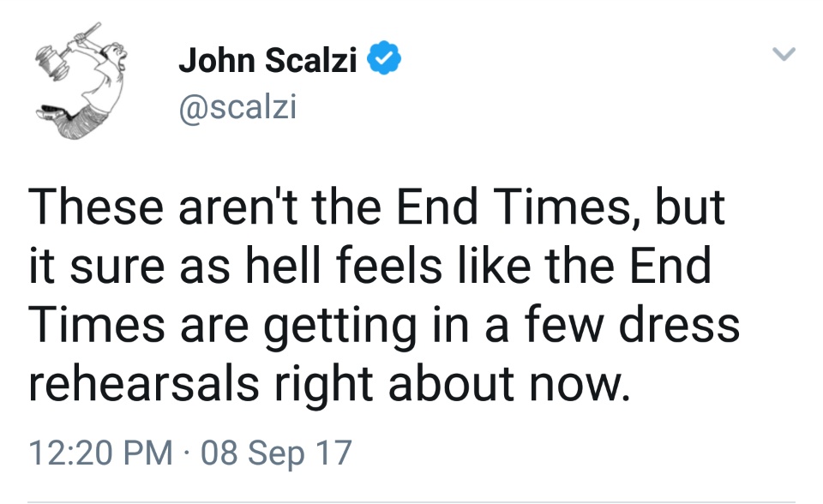The width and height of the screenshot is (823, 504).
Task: Click the 08 Sep 17 date
Action: click(276, 453)
